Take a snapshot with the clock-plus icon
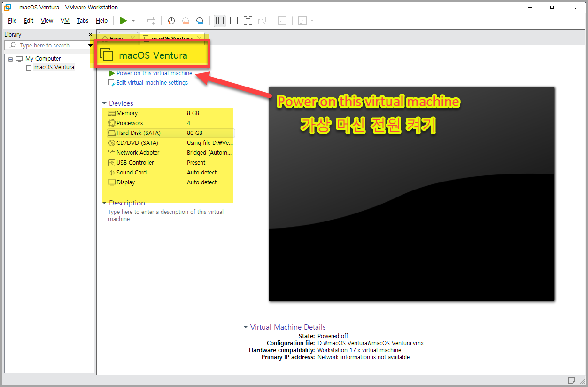 tap(171, 21)
